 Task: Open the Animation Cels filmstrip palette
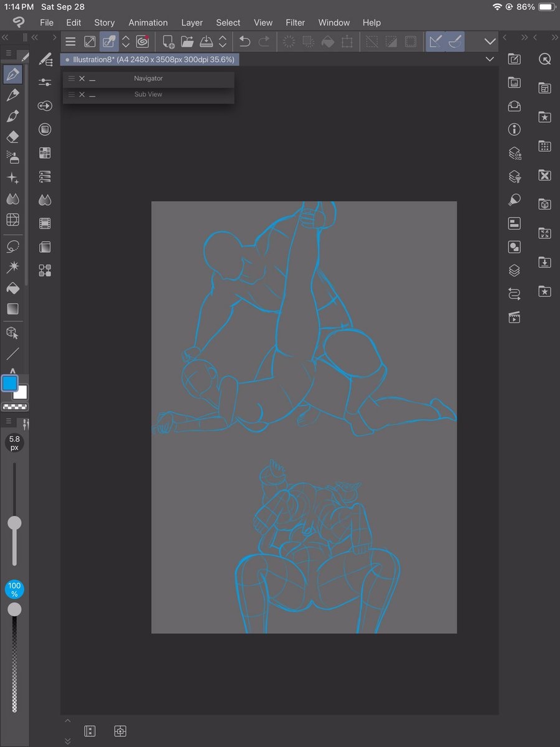coord(45,223)
